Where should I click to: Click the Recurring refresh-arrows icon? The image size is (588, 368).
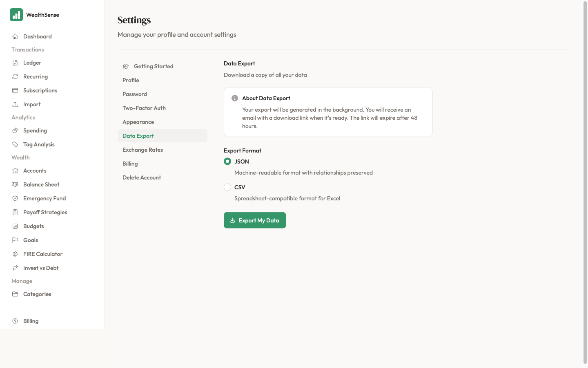pos(15,76)
